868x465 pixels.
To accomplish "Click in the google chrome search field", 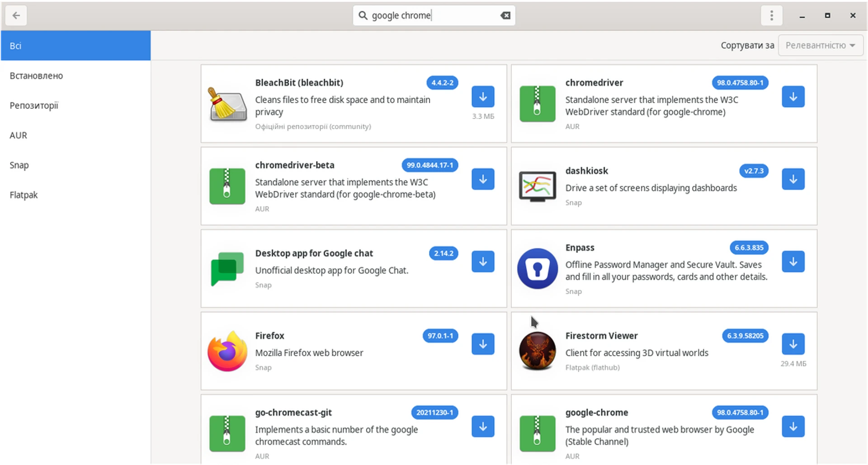I will [x=434, y=15].
